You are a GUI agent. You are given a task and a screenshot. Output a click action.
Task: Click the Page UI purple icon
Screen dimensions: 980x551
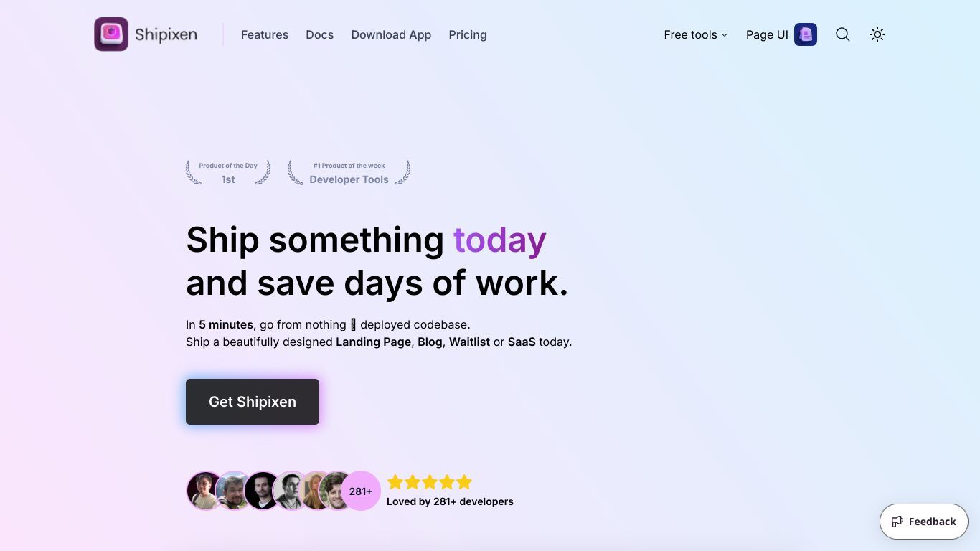pyautogui.click(x=806, y=34)
